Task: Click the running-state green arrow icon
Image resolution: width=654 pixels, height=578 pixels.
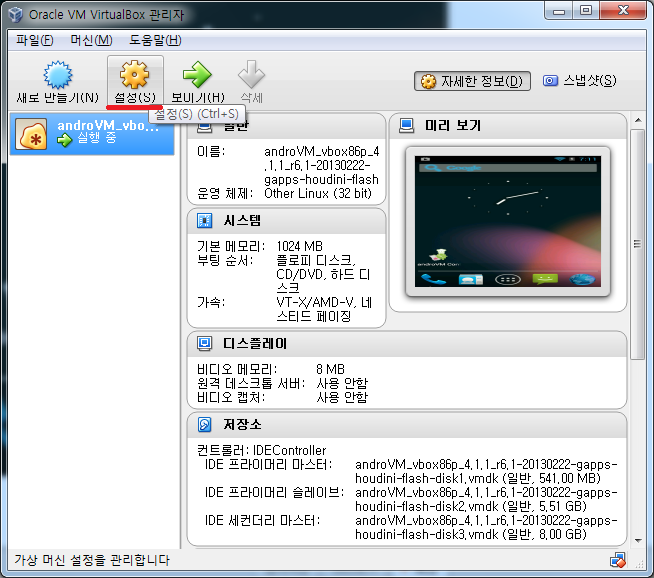Action: tap(65, 141)
